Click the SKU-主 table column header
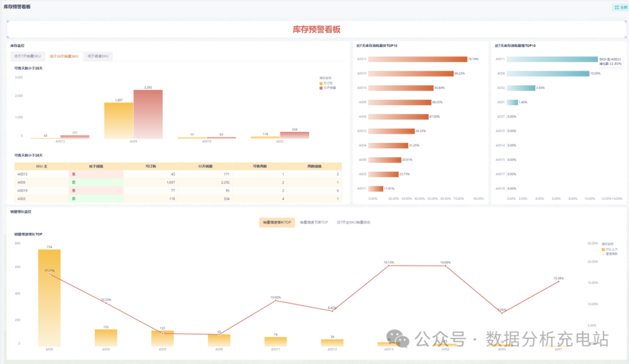Viewport: 629px width, 364px height. (x=42, y=166)
